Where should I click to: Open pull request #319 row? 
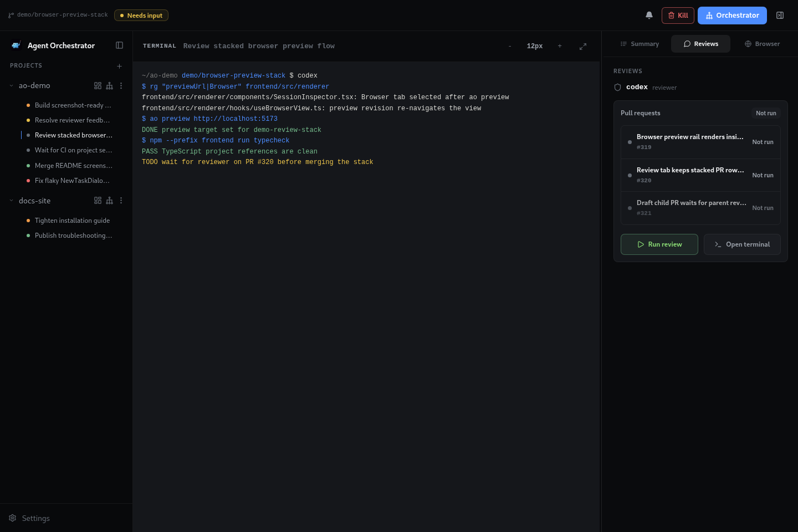click(700, 142)
